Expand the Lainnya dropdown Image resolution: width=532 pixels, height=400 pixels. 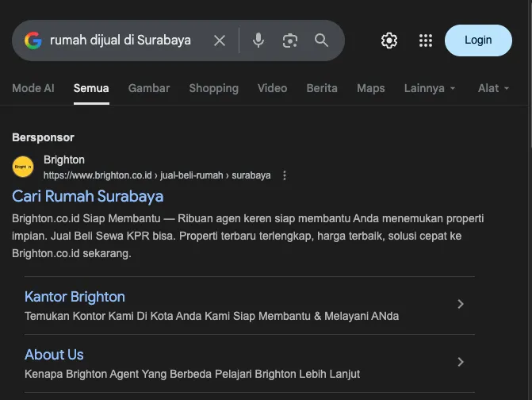(x=430, y=88)
